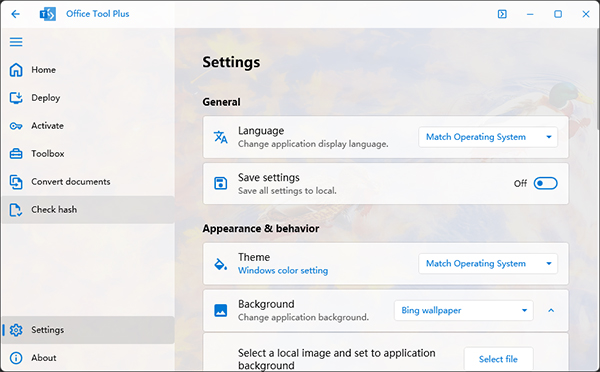Open the Activate key icon
Viewport: 600px width, 372px height.
[x=16, y=126]
